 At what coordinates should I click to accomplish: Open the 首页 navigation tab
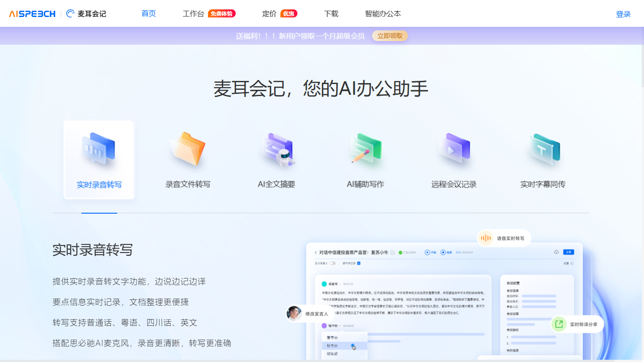pos(148,14)
